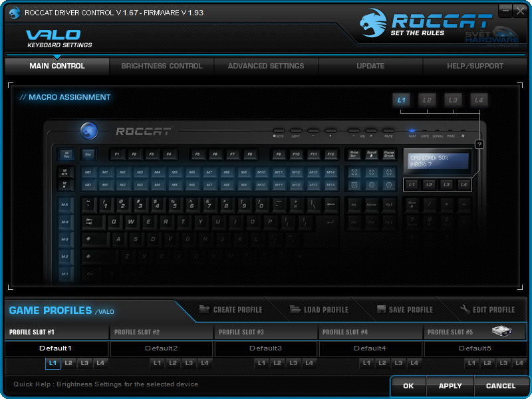Click the Edit Profile button

(x=487, y=310)
